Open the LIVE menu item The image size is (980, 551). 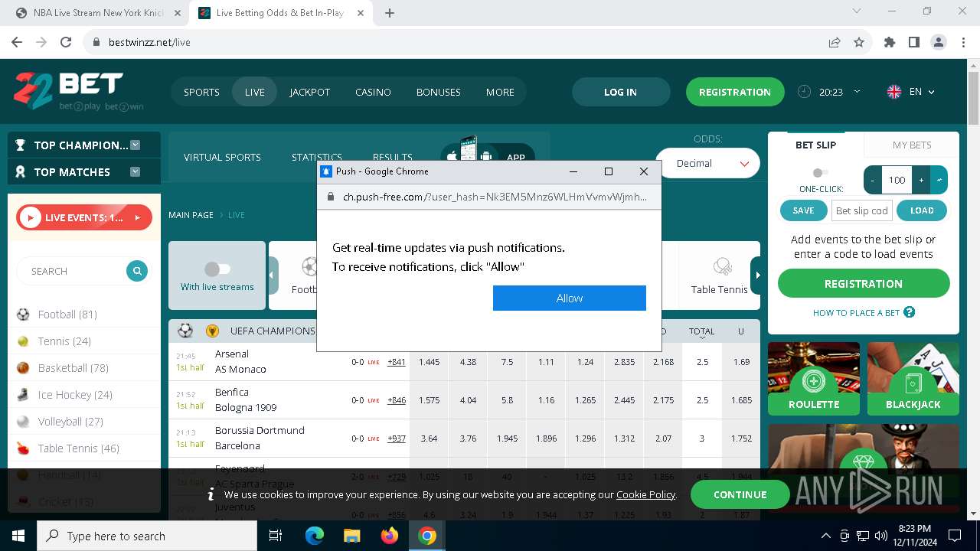(x=255, y=92)
